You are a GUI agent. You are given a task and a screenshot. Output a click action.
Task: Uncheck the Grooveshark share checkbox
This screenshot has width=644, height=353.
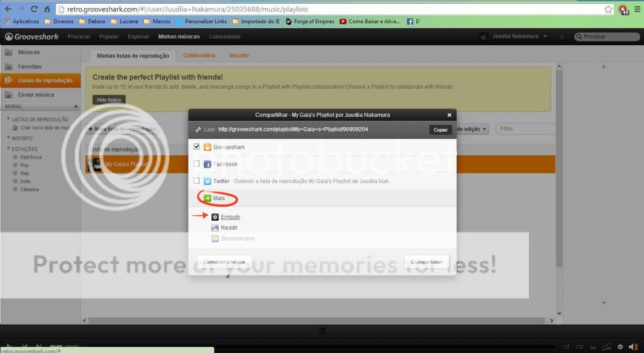(x=197, y=147)
